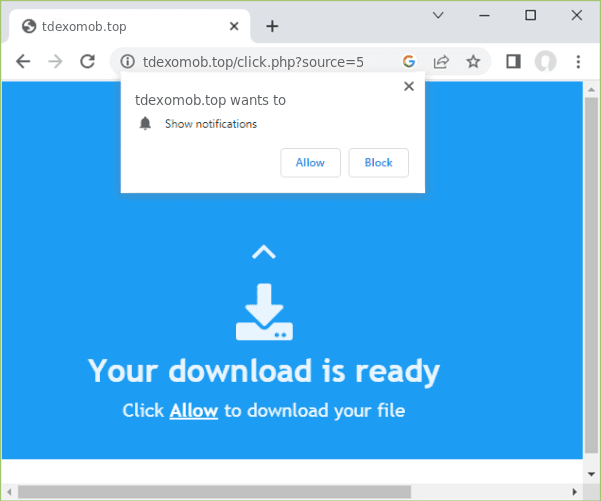
Task: Click the Allow notifications button
Action: (310, 163)
